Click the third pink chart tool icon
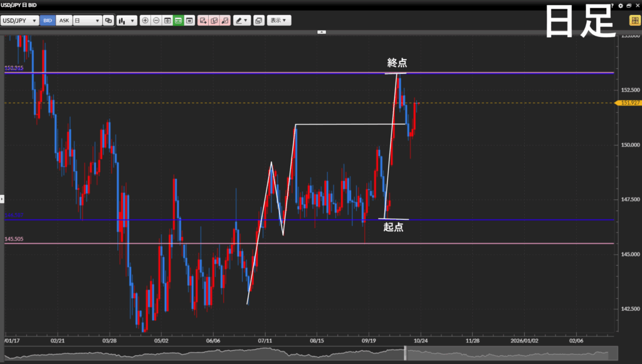 tap(225, 20)
